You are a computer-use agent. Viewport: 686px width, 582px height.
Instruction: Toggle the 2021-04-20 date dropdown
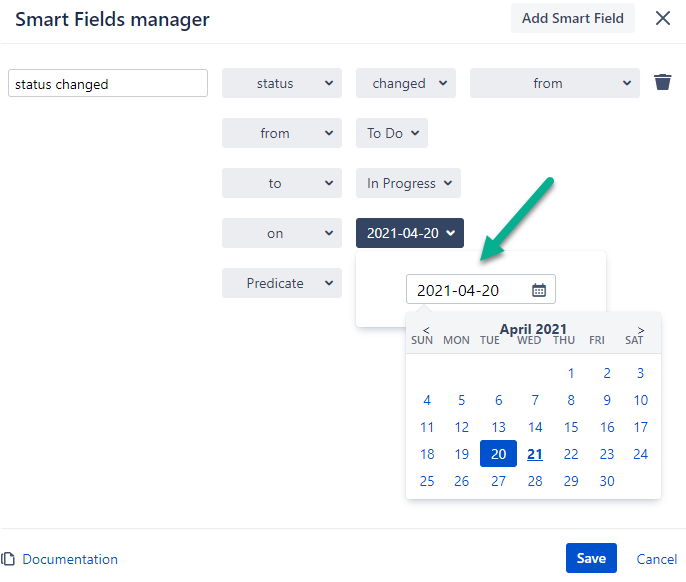pos(410,233)
